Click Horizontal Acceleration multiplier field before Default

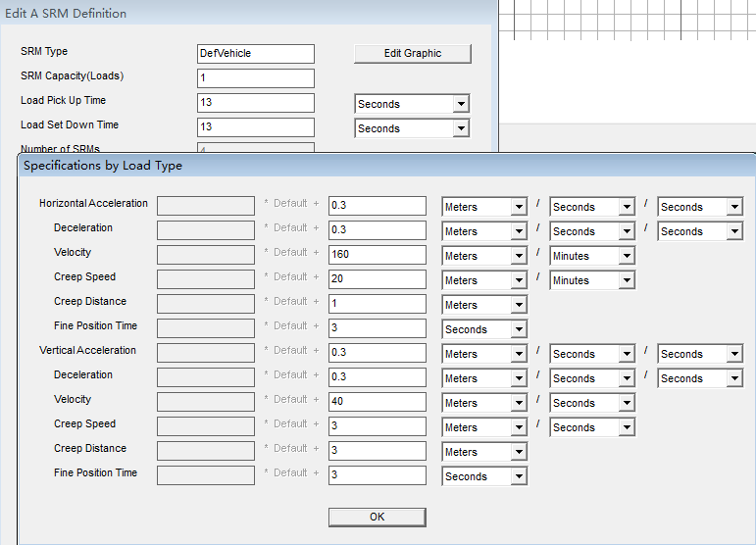pos(206,205)
